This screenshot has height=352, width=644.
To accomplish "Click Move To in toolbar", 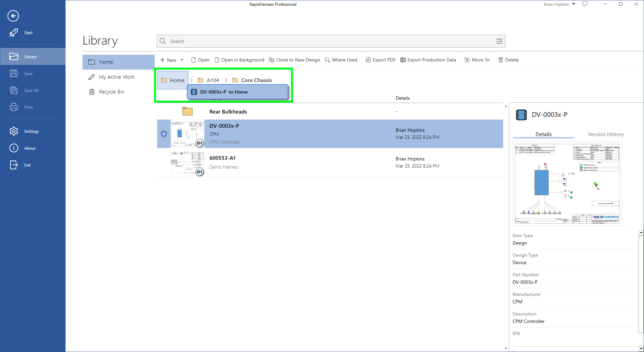I will tap(477, 60).
